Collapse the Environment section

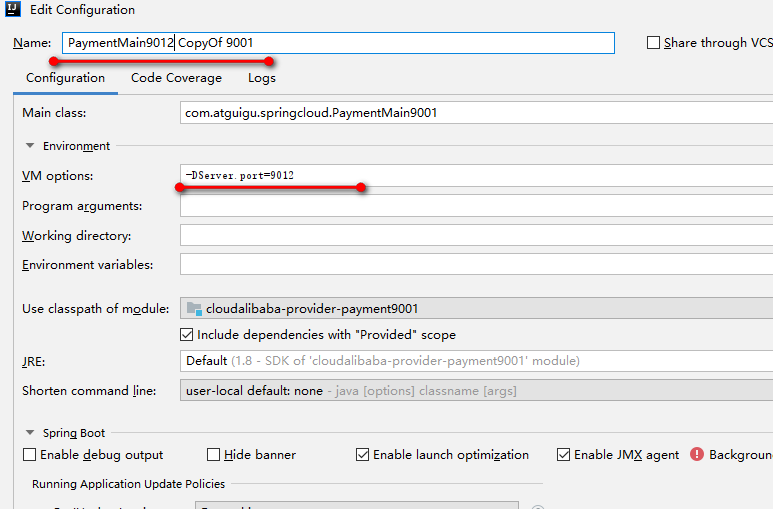30,146
